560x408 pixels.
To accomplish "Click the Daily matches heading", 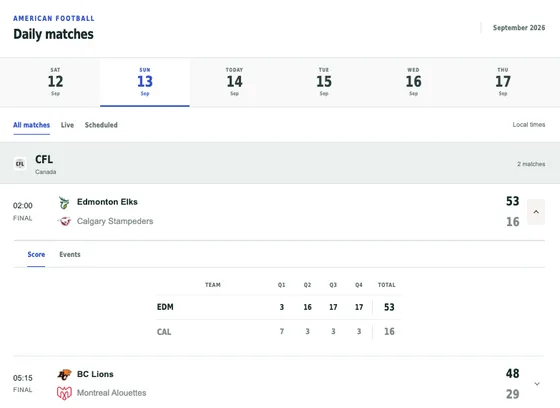I will click(53, 34).
